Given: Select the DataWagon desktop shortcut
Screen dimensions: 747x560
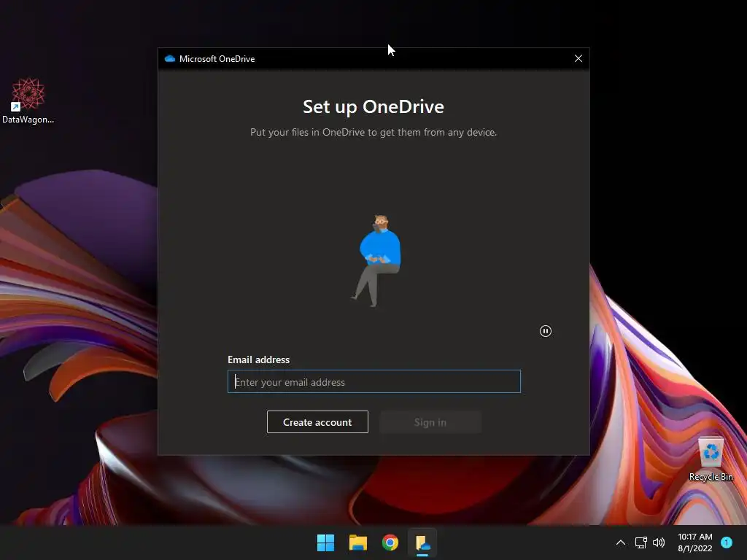Looking at the screenshot, I should point(28,101).
